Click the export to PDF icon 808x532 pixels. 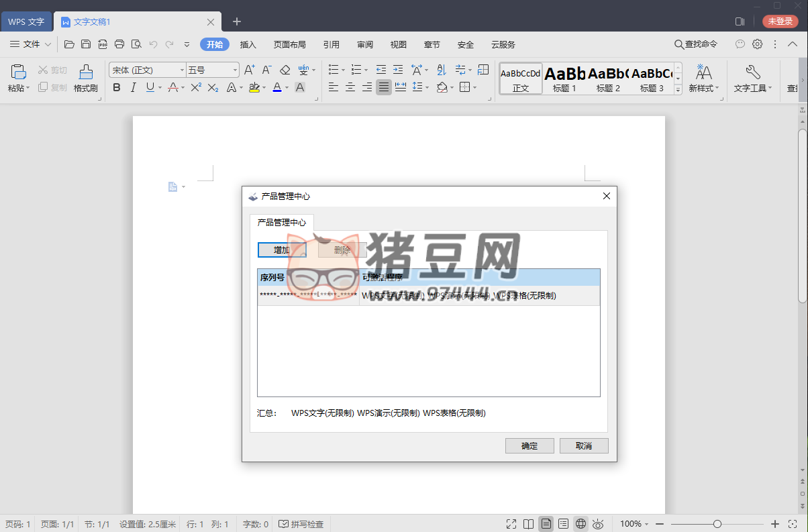click(x=103, y=44)
